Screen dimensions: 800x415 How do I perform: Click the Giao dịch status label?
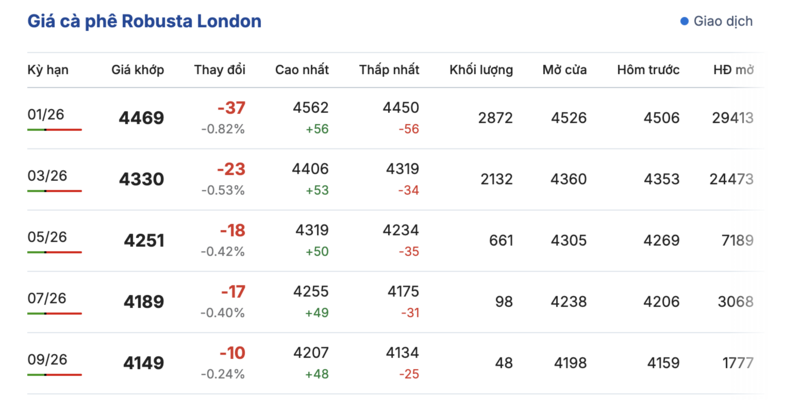coord(723,21)
